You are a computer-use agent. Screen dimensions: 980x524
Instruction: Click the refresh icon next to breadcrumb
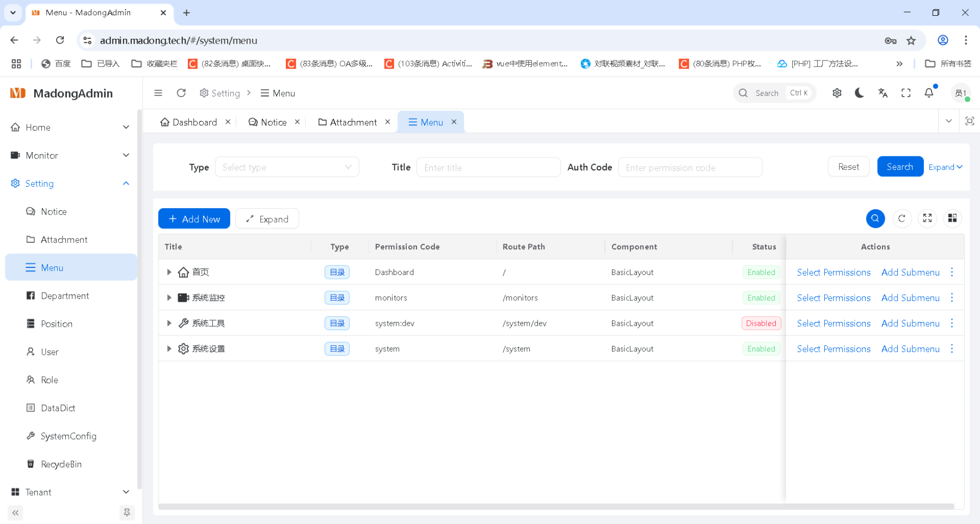click(181, 93)
